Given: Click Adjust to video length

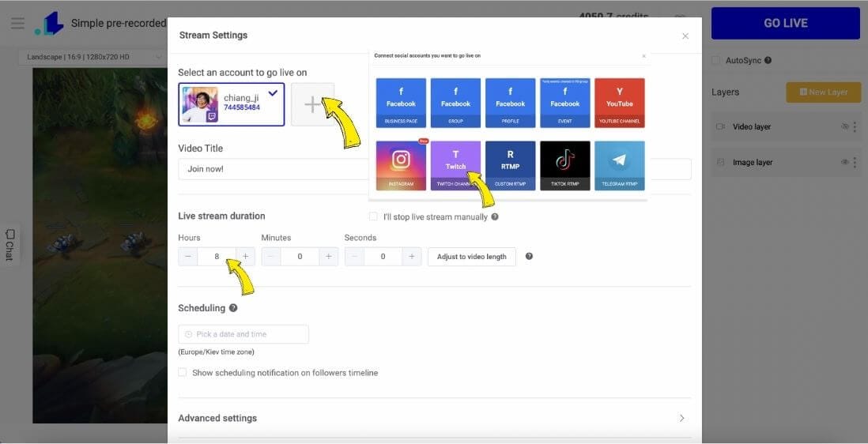Looking at the screenshot, I should click(x=472, y=257).
